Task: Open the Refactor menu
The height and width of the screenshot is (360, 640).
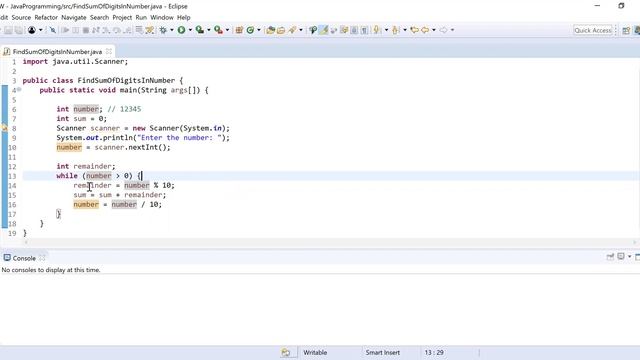Action: pyautogui.click(x=46, y=18)
